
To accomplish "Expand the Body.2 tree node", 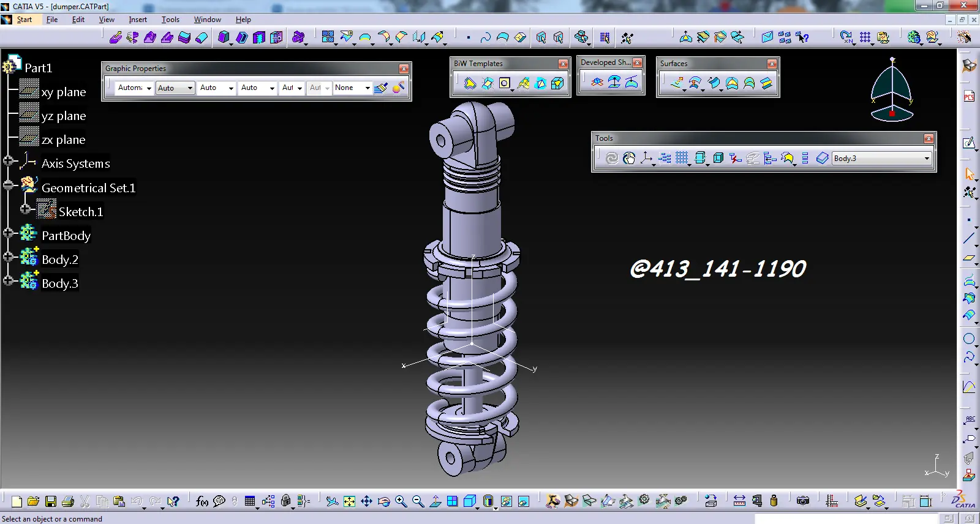I will pyautogui.click(x=8, y=256).
